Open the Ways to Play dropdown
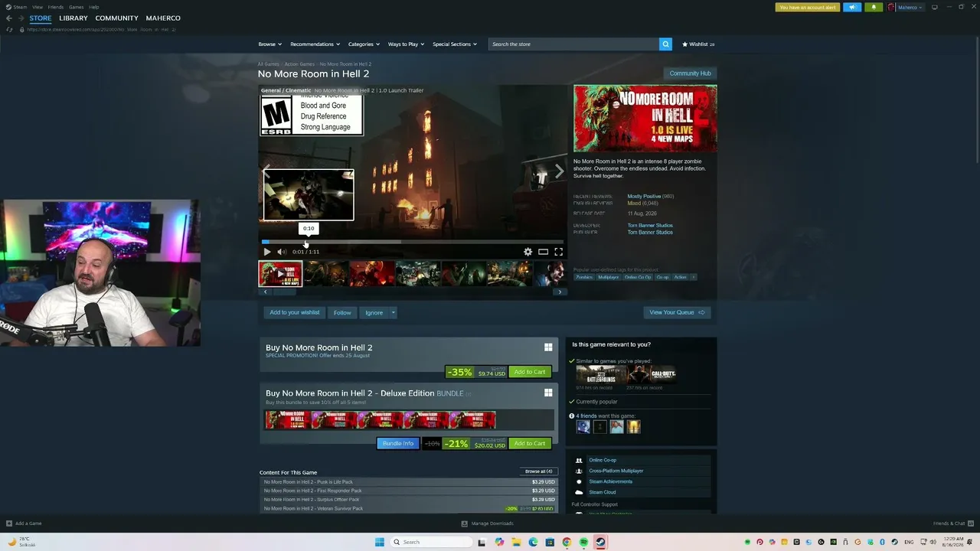 pos(406,44)
